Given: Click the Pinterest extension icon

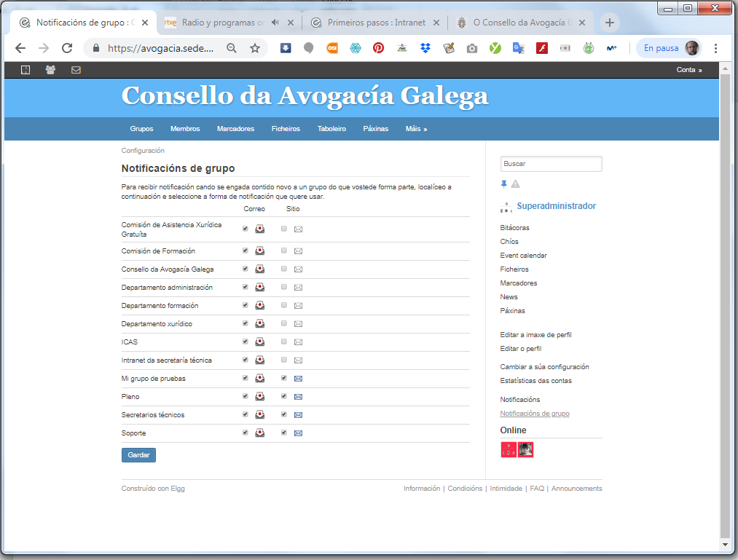Looking at the screenshot, I should pos(379,48).
